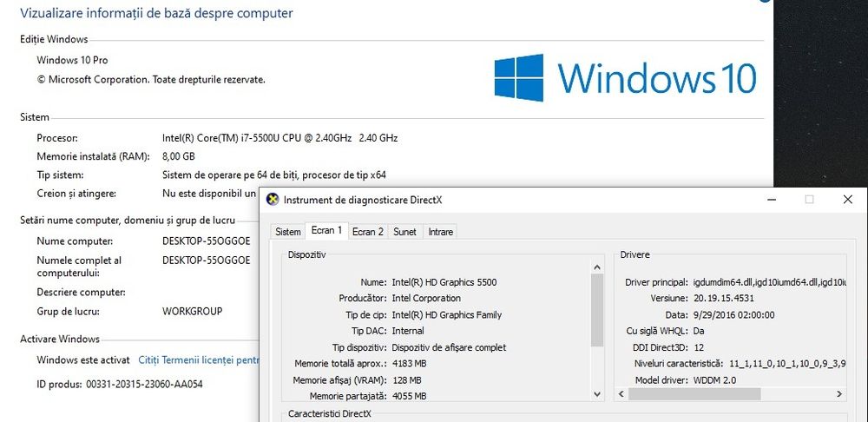
Task: Click the driver version '20.19.15.4531'
Action: click(724, 298)
